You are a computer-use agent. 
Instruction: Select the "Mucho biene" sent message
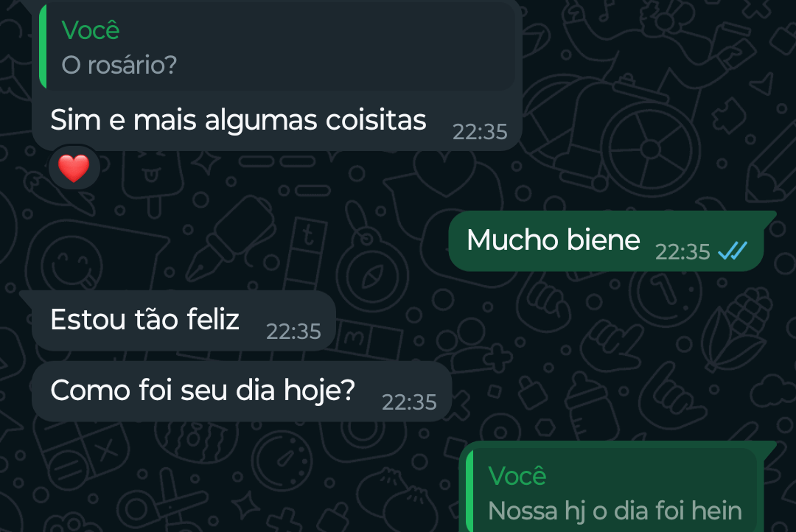pyautogui.click(x=553, y=240)
